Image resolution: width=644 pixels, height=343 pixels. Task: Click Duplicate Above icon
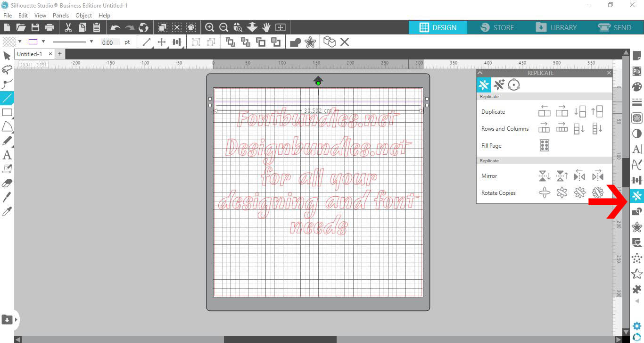[x=597, y=111]
